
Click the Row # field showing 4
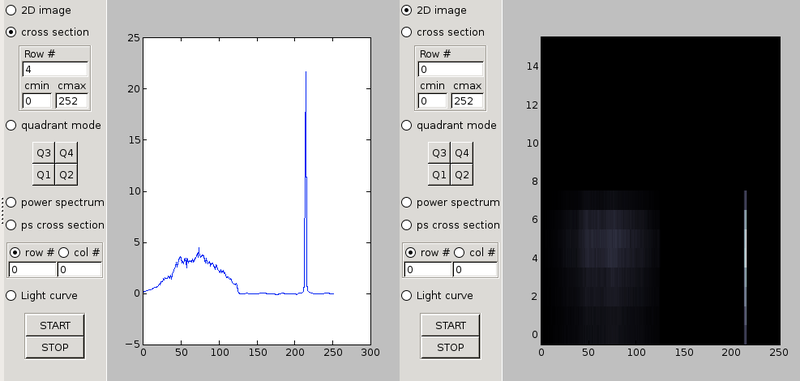(55, 69)
